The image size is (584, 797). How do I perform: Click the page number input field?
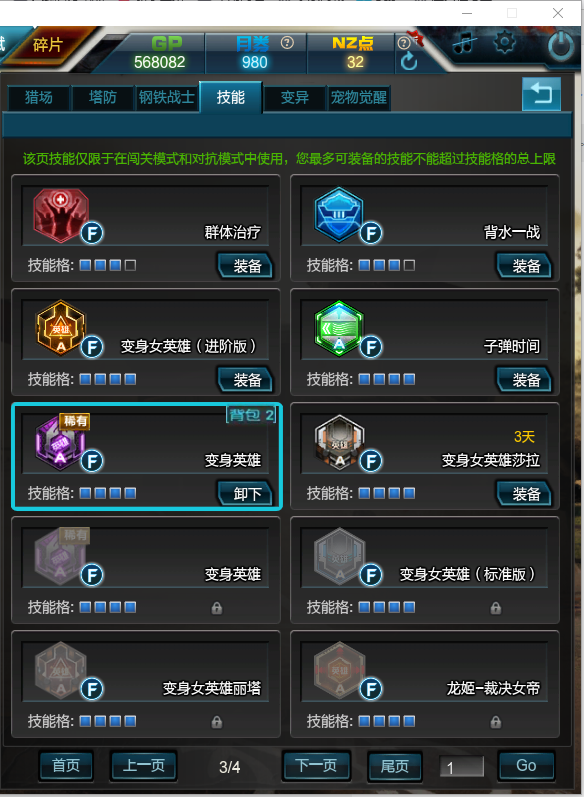point(462,767)
